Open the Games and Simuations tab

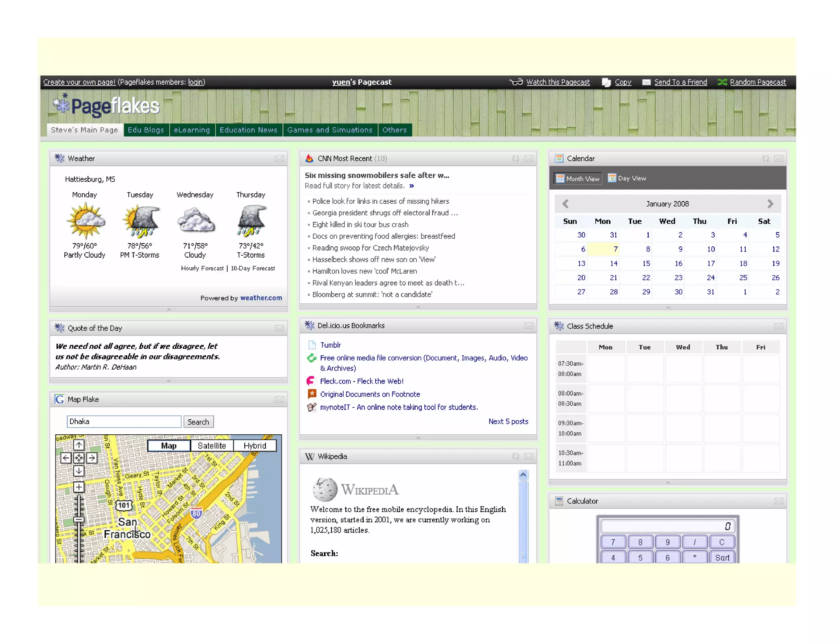pyautogui.click(x=330, y=130)
